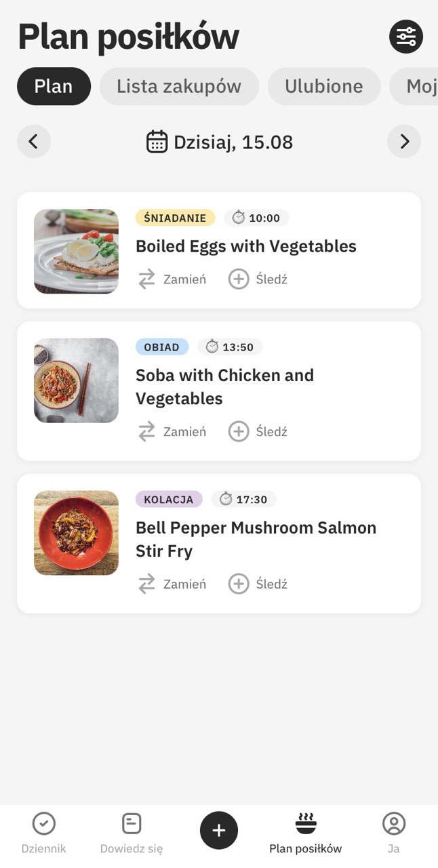The height and width of the screenshot is (868, 438).
Task: Track the Boiled Eggs with Vegetables meal
Action: [258, 279]
